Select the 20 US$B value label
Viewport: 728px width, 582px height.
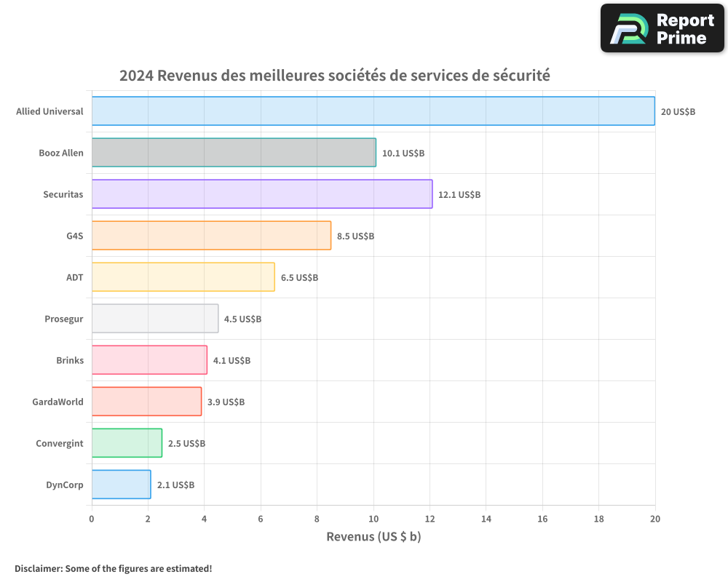coord(677,111)
